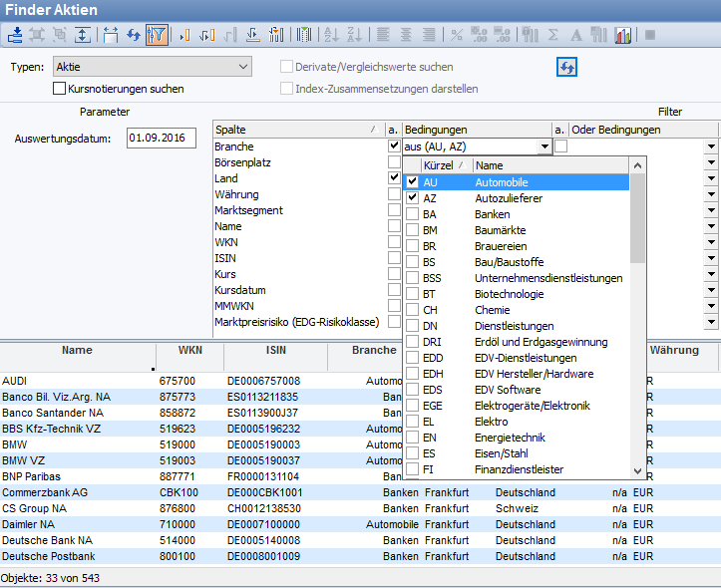Uncheck the AZ Autozulieferer checkbox
This screenshot has height=588, width=721.
point(412,198)
